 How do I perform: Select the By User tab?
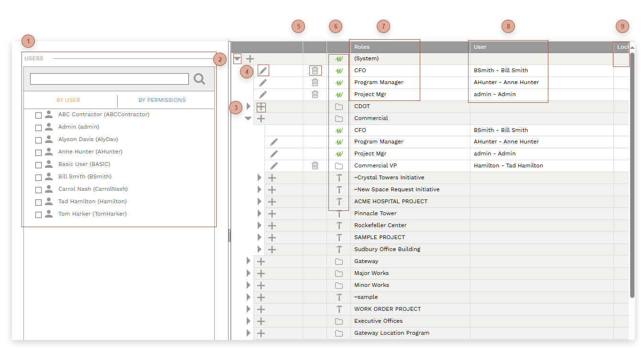[68, 100]
